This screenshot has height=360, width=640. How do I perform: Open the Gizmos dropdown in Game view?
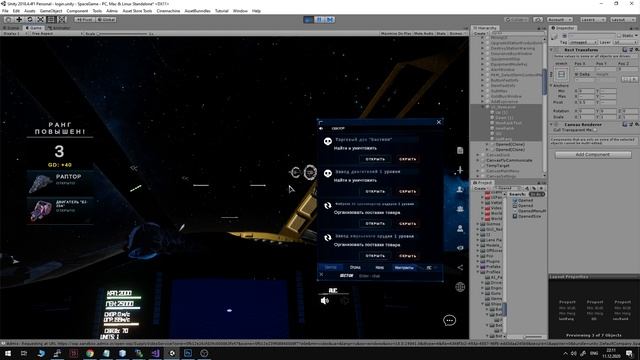[x=458, y=33]
